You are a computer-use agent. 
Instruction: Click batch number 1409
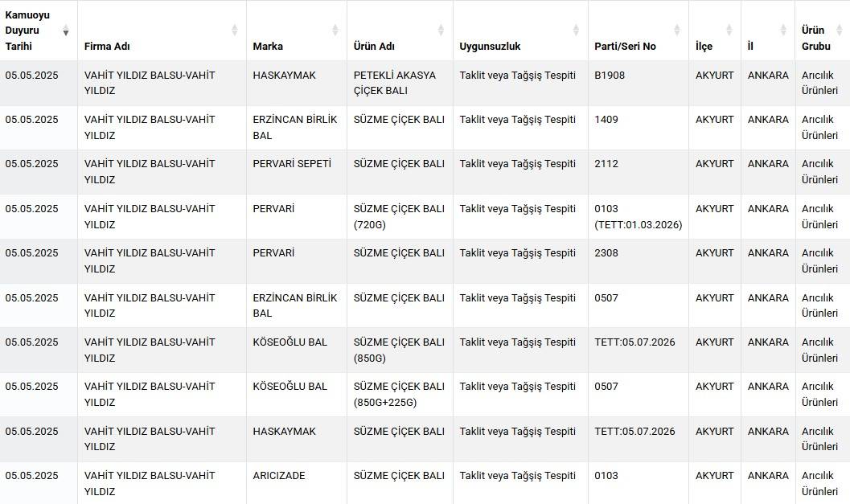point(606,120)
